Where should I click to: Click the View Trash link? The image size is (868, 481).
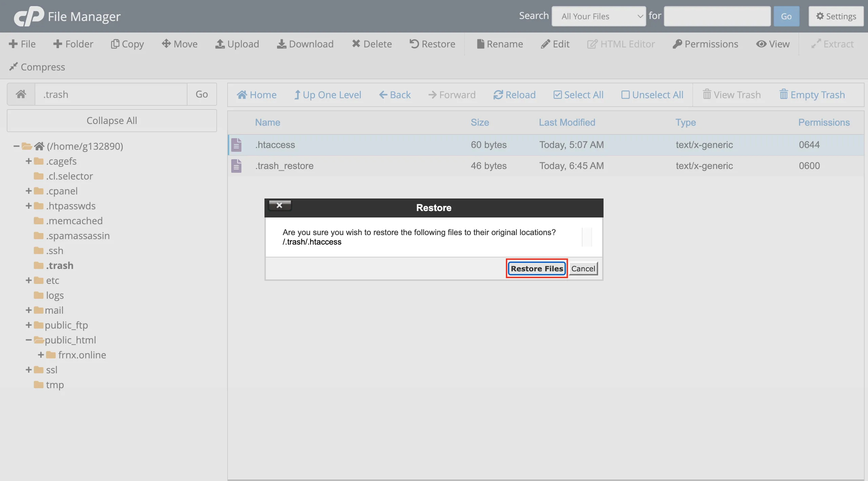click(x=732, y=95)
